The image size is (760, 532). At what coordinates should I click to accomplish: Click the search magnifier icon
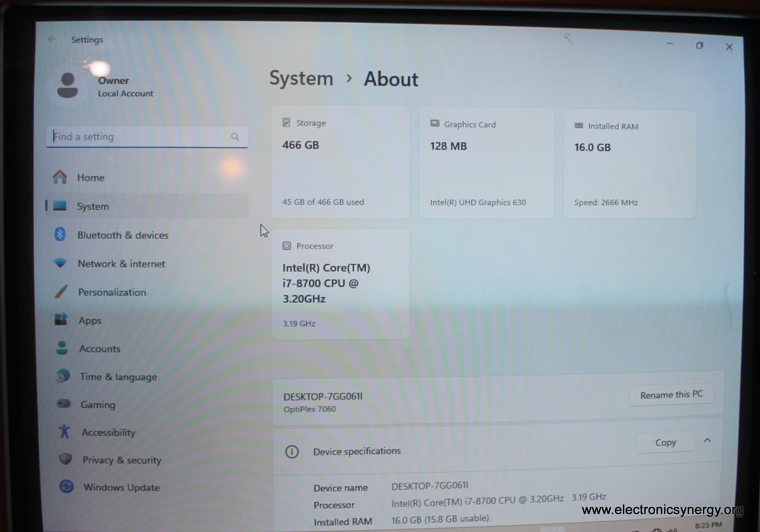[235, 137]
